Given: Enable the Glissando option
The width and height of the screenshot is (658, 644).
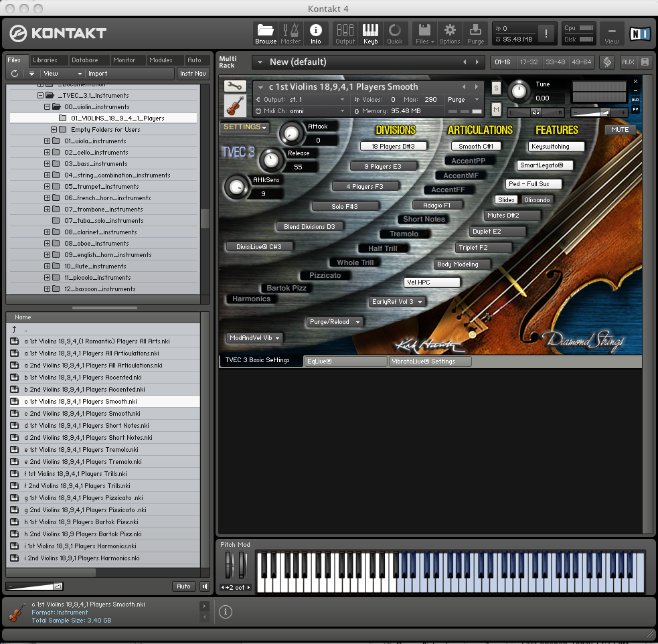Looking at the screenshot, I should coord(537,200).
